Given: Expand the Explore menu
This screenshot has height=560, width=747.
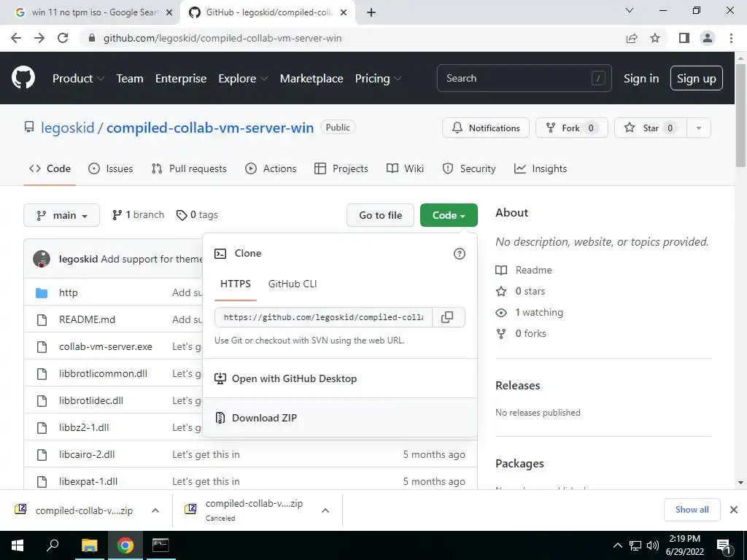Looking at the screenshot, I should [x=243, y=79].
